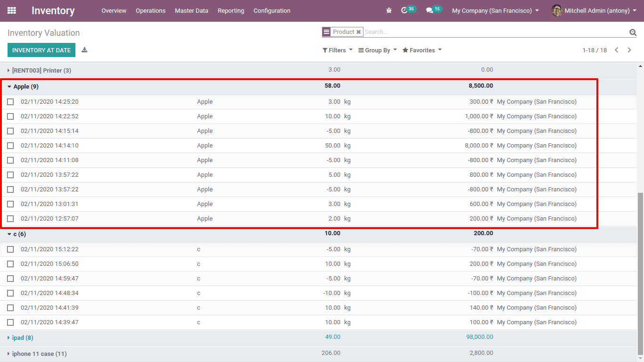Click the Inventory app title
Image resolution: width=644 pixels, height=362 pixels.
[x=53, y=10]
